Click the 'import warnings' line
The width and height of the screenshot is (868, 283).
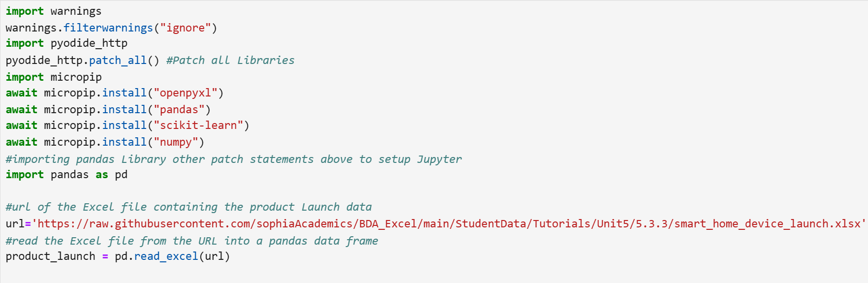click(54, 11)
